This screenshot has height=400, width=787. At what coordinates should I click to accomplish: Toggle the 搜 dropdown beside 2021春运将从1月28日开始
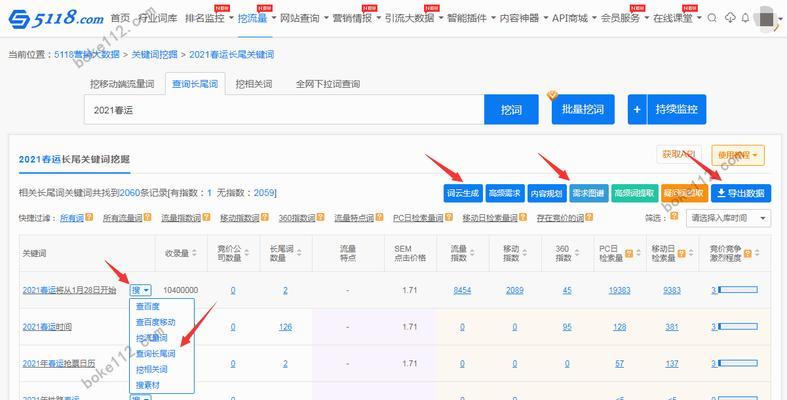click(140, 290)
